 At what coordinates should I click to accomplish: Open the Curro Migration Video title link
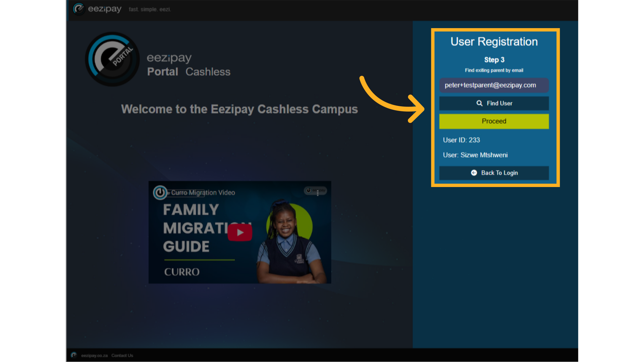click(x=203, y=193)
